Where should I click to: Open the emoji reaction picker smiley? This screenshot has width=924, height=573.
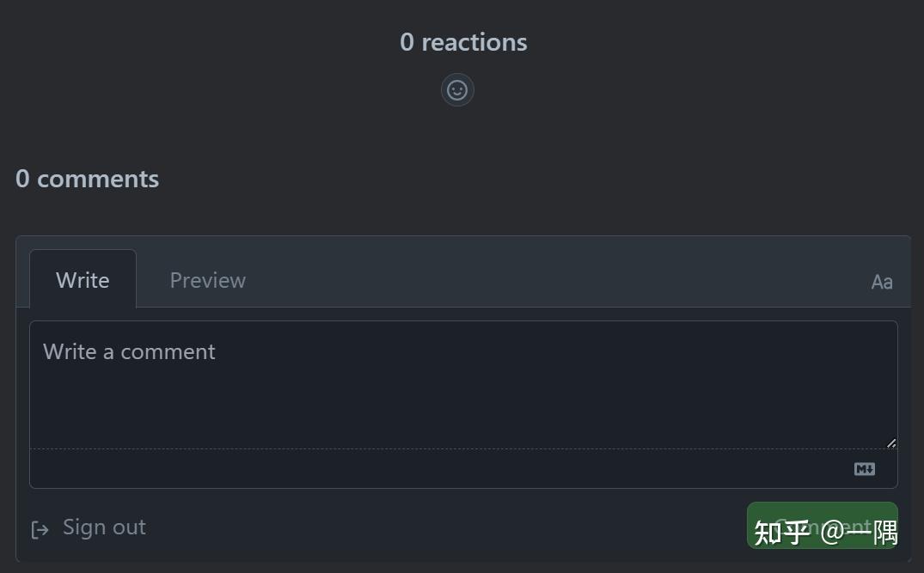(x=457, y=89)
